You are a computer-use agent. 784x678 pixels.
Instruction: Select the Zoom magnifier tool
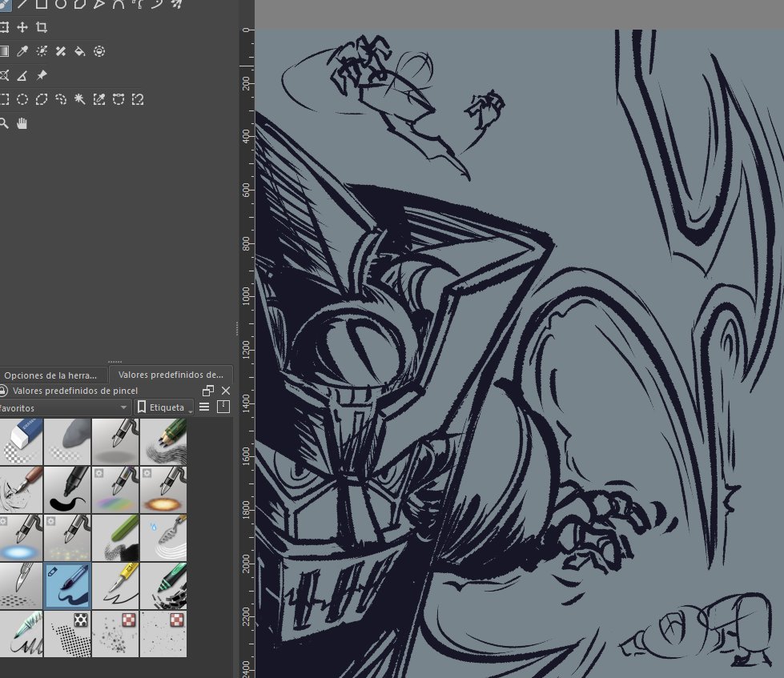tap(3, 123)
